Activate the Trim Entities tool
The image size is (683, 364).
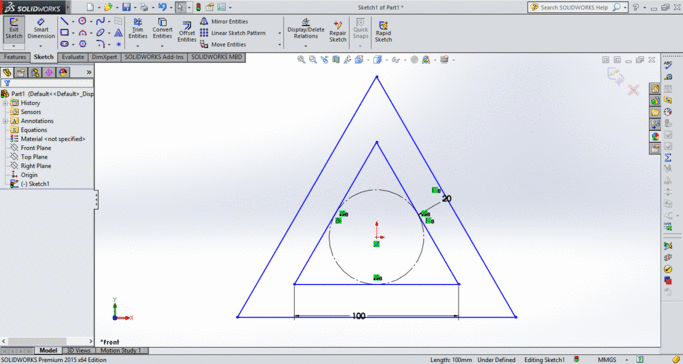coord(138,28)
